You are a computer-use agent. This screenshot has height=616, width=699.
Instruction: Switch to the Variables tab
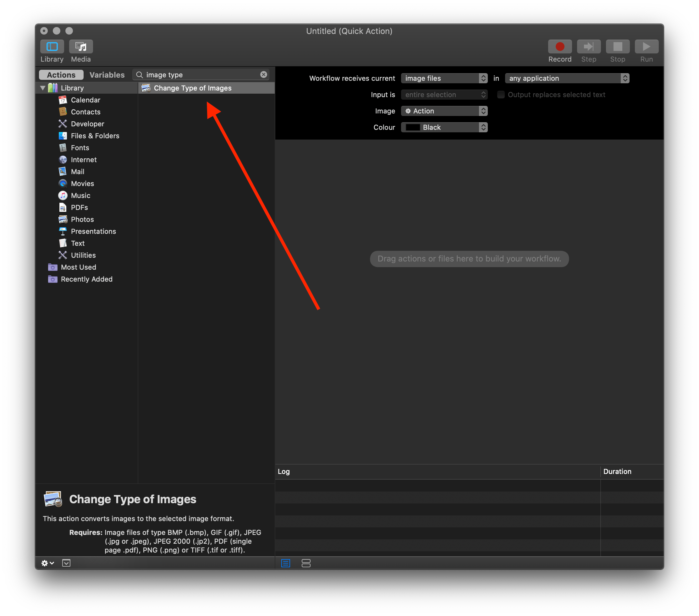[107, 75]
